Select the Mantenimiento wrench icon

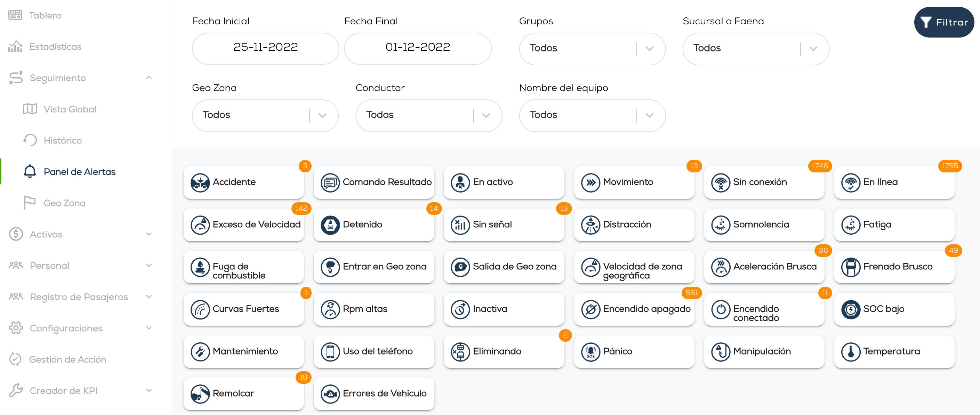point(200,351)
